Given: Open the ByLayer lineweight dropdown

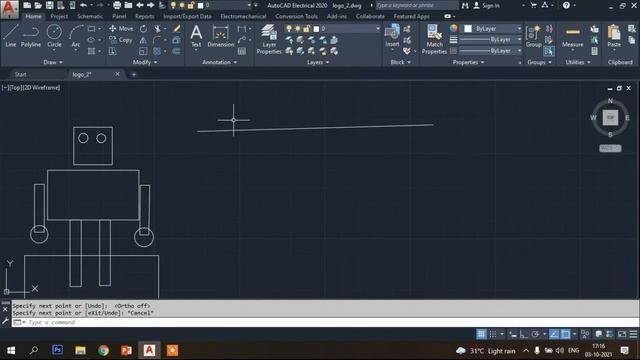Looking at the screenshot, I should (x=491, y=40).
